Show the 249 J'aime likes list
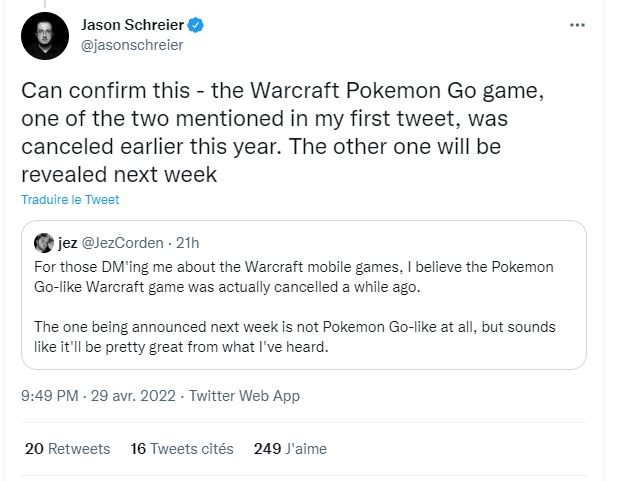This screenshot has width=627, height=481. tap(290, 449)
